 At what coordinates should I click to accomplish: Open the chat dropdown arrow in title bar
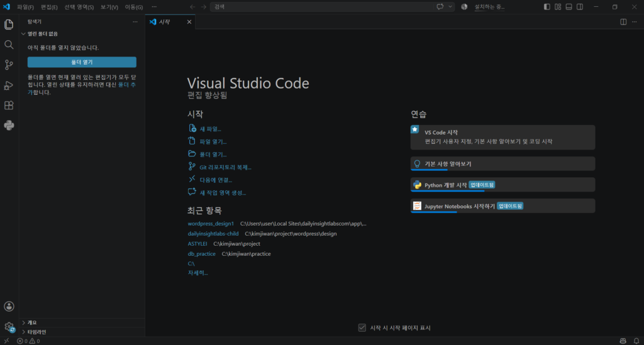[x=450, y=7]
